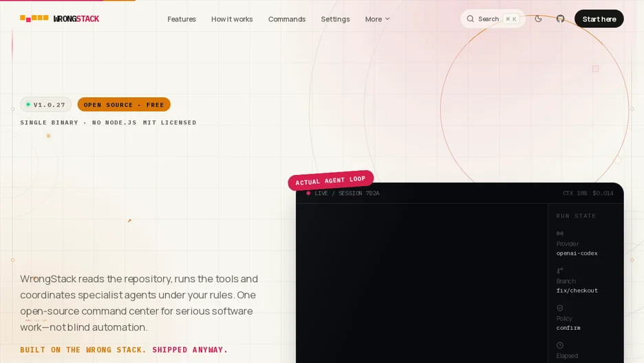644x363 pixels.
Task: Click the BUILT ON THE WRONG STACK slogan
Action: click(83, 350)
